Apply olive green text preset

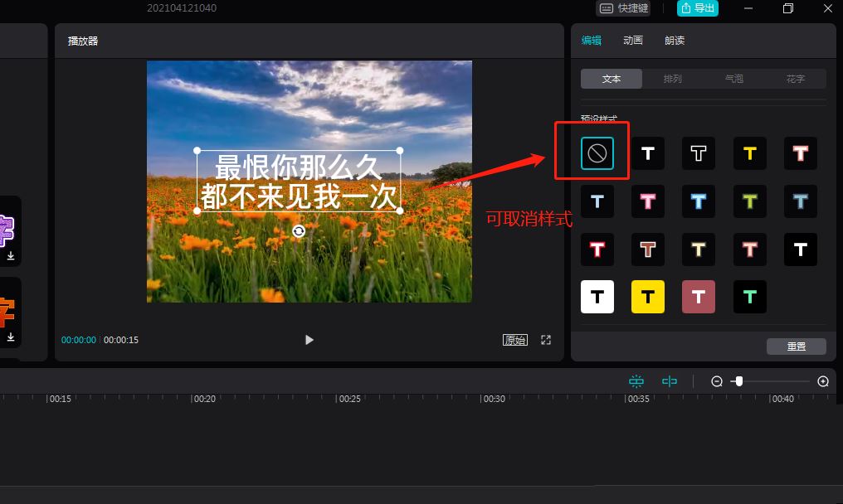(x=749, y=201)
